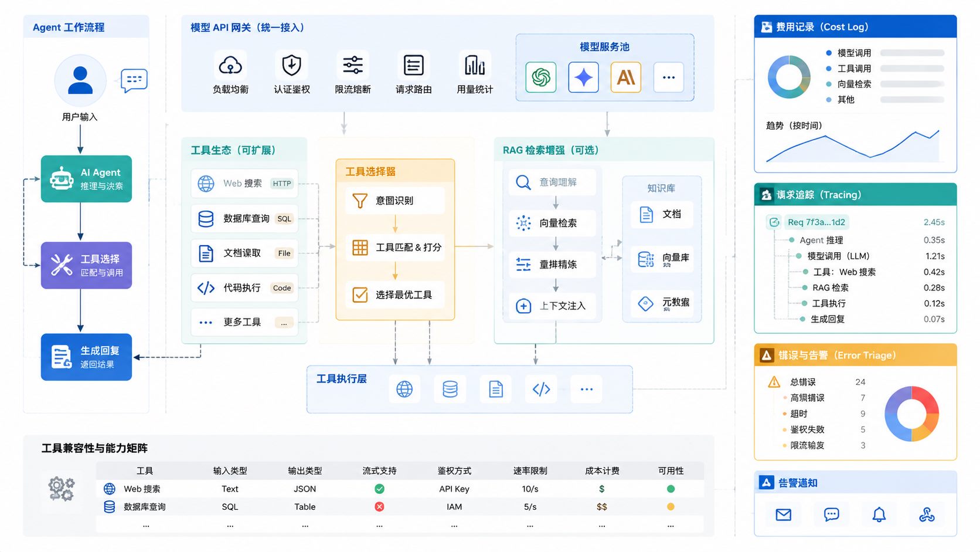Select the Web 搜索 HTTP tool row
This screenshot has width=980, height=552.
coord(244,184)
